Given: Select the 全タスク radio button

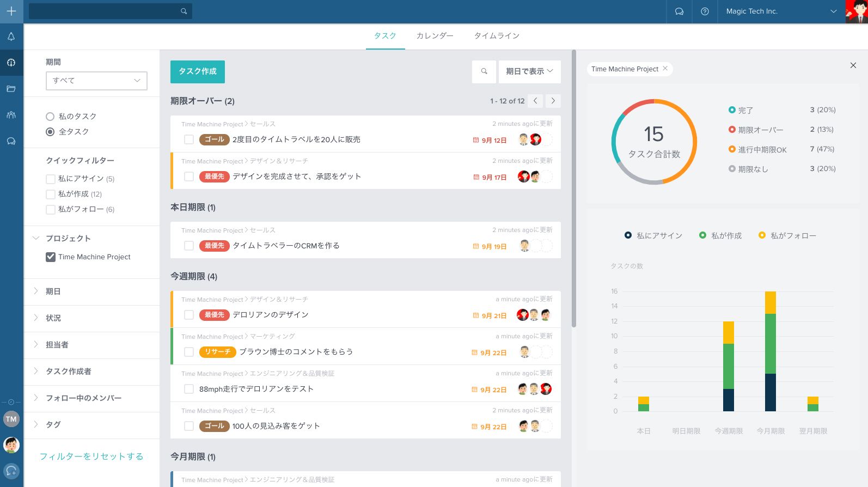Looking at the screenshot, I should point(50,132).
